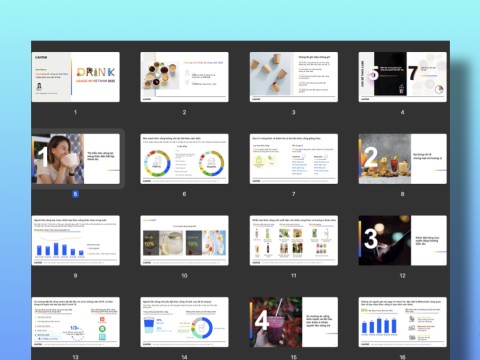The width and height of the screenshot is (480, 360).
Task: Select slide 12 section 3 dark photo
Action: [403, 240]
